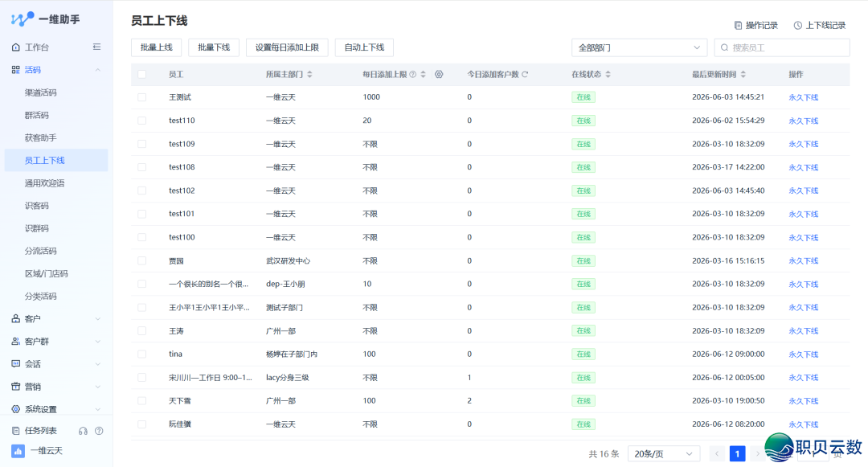868x467 pixels.
Task: Click the 批量下线 button
Action: [x=214, y=47]
